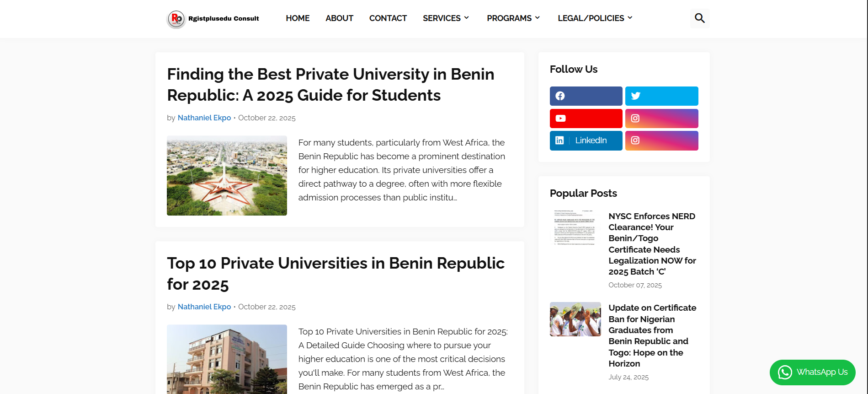Open the search magnifier icon
This screenshot has height=394, width=868.
click(699, 18)
